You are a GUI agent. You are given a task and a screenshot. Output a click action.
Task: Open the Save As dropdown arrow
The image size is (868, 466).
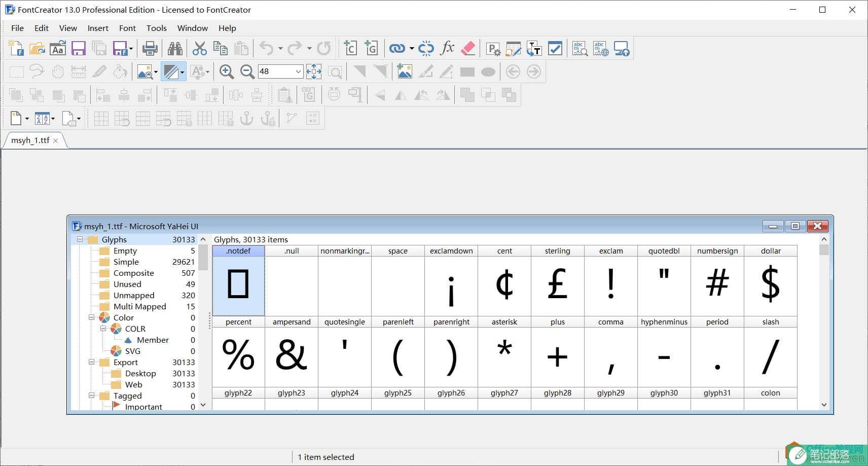131,49
